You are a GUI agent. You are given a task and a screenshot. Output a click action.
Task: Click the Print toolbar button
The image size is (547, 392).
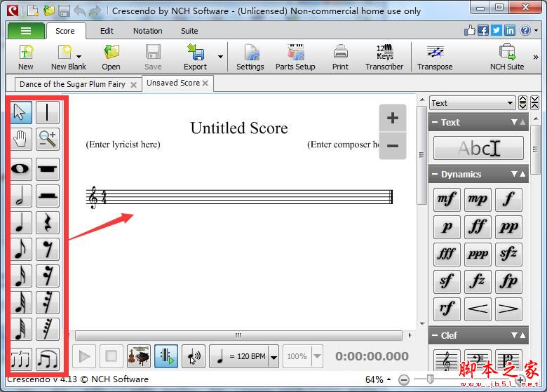(340, 58)
